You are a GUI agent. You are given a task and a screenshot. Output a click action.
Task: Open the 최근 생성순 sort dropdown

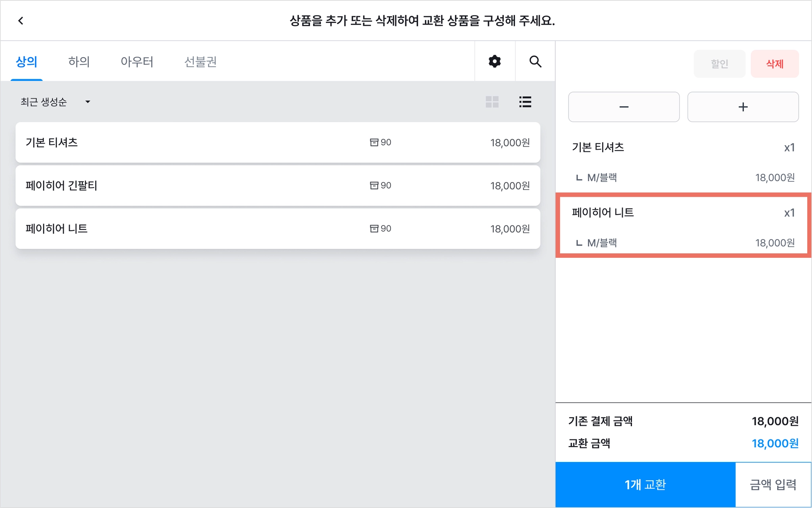56,102
